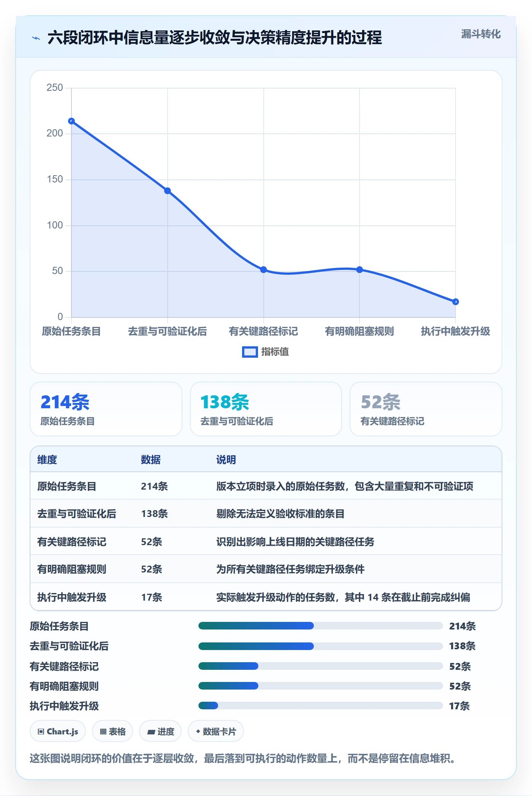This screenshot has width=532, height=796.
Task: Click the 250 y-axis tick label
Action: coord(55,87)
